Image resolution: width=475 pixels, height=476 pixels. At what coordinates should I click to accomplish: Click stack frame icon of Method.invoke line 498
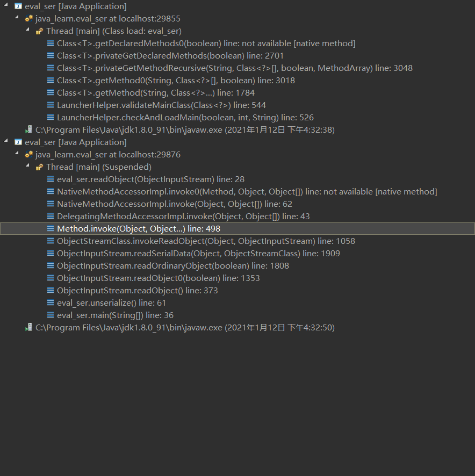click(51, 228)
